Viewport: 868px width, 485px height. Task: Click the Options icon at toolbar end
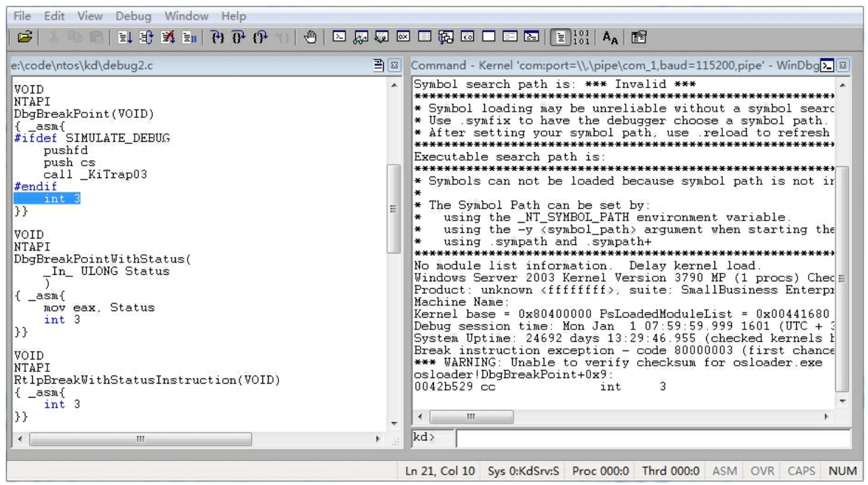tap(638, 37)
